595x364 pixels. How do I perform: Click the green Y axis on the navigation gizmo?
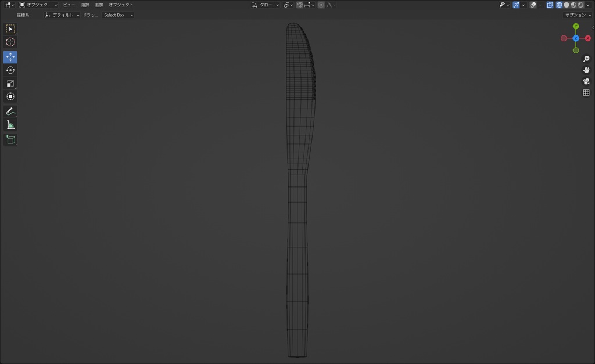[x=576, y=26]
